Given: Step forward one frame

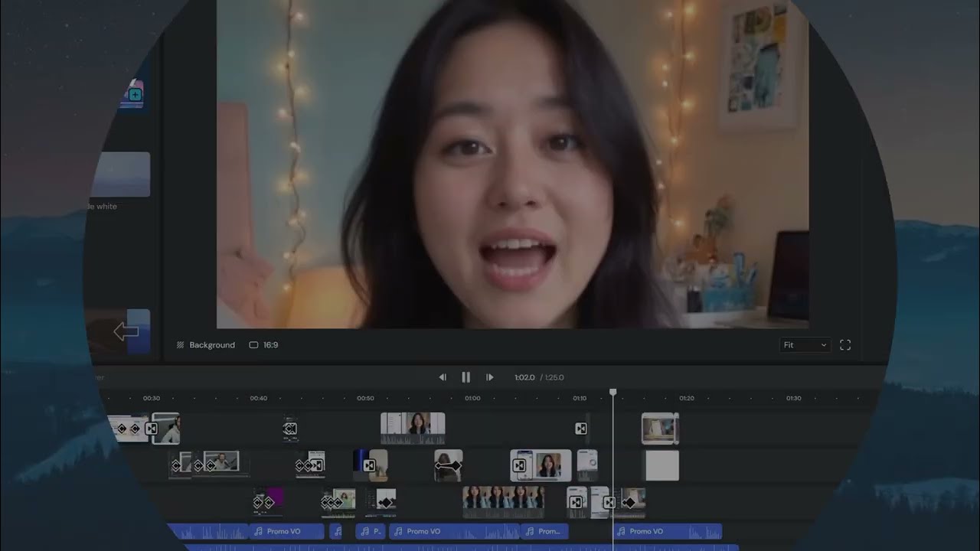Looking at the screenshot, I should (490, 377).
